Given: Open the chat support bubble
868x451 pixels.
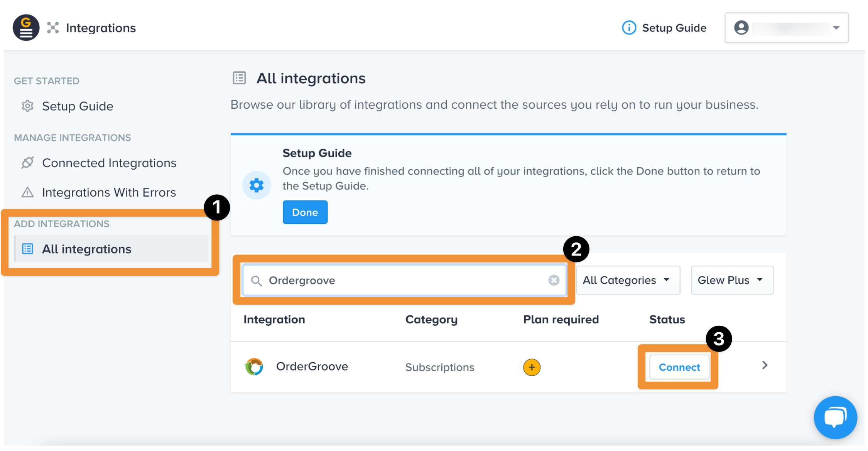Looking at the screenshot, I should (836, 417).
